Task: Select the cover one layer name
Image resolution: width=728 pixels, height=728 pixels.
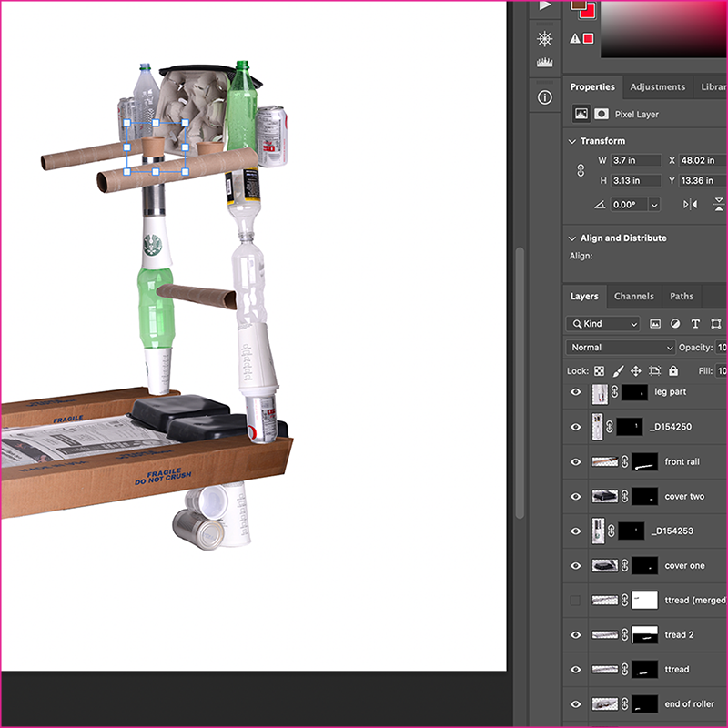Action: coord(684,565)
